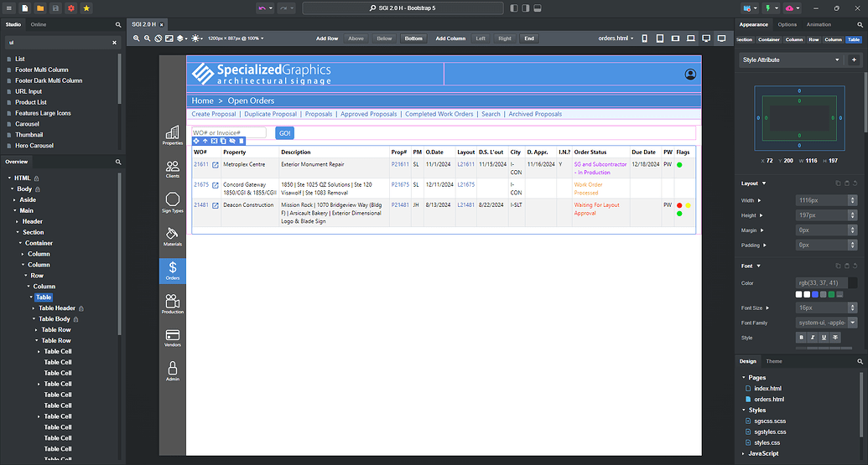Image resolution: width=868 pixels, height=465 pixels.
Task: Click the Materials sidebar icon
Action: (x=172, y=236)
